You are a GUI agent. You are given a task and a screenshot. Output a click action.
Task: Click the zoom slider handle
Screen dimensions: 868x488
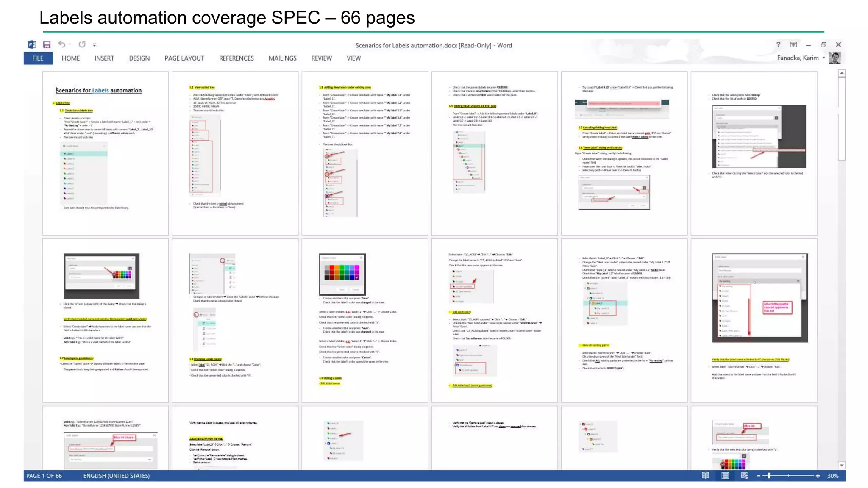point(769,476)
